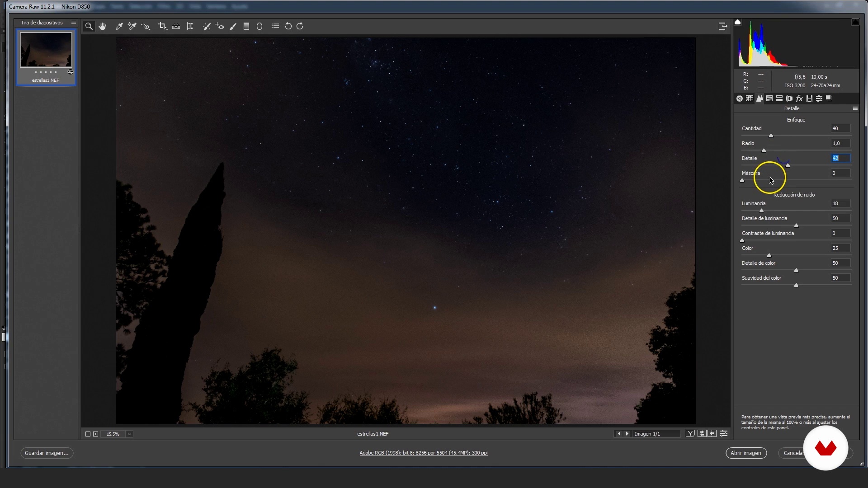
Task: Select the Transform tool
Action: (190, 26)
